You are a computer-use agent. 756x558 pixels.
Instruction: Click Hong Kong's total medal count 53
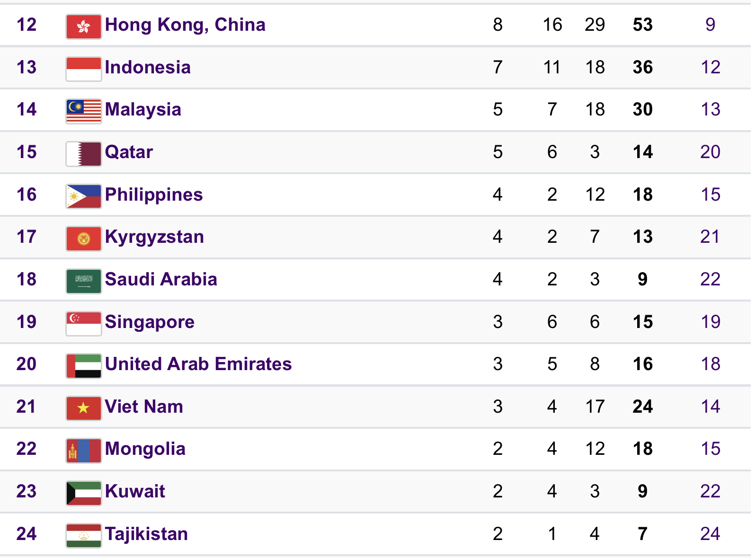pos(642,25)
